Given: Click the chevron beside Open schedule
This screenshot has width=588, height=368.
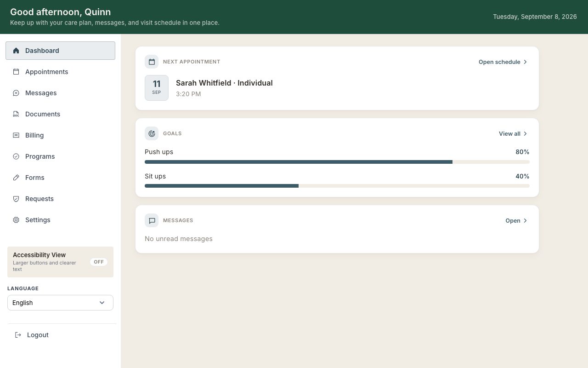Looking at the screenshot, I should pyautogui.click(x=526, y=62).
